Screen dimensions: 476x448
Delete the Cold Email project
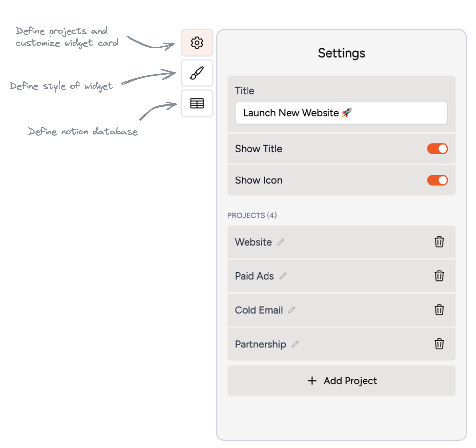(x=439, y=310)
